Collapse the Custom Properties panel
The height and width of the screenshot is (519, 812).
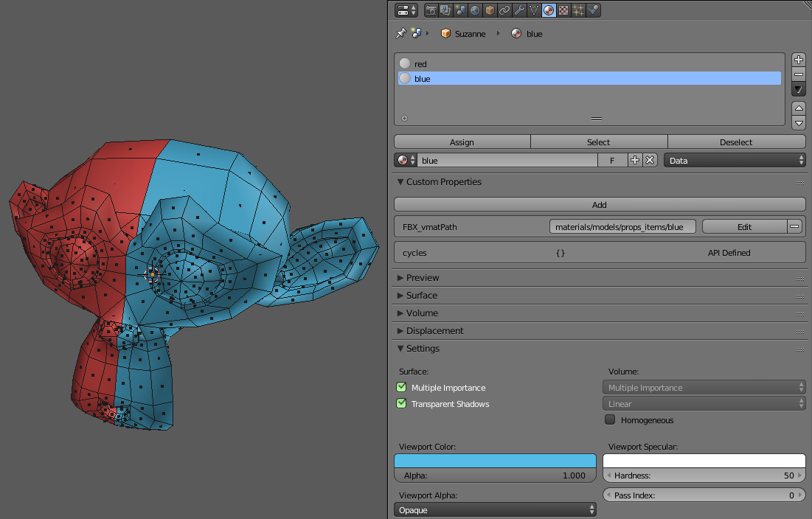(400, 181)
